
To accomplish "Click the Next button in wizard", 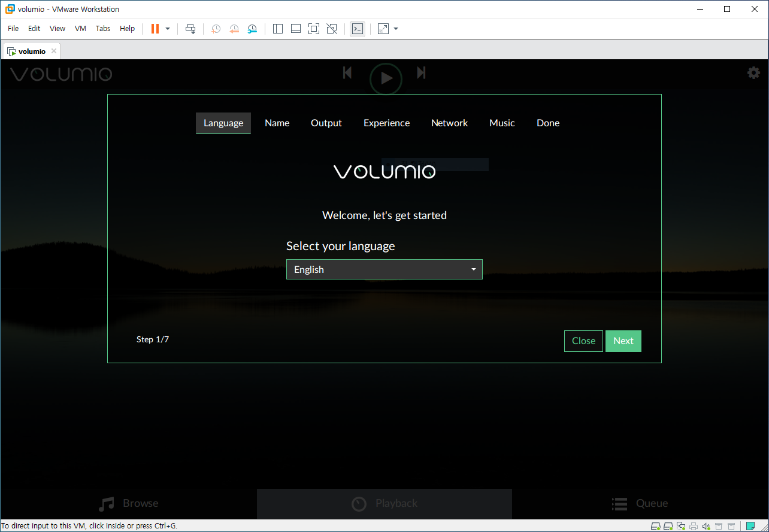I will click(623, 341).
